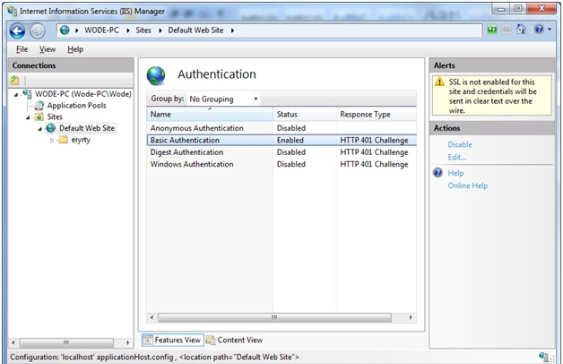Select Default Web Site tree item
This screenshot has height=364, width=563.
[87, 128]
